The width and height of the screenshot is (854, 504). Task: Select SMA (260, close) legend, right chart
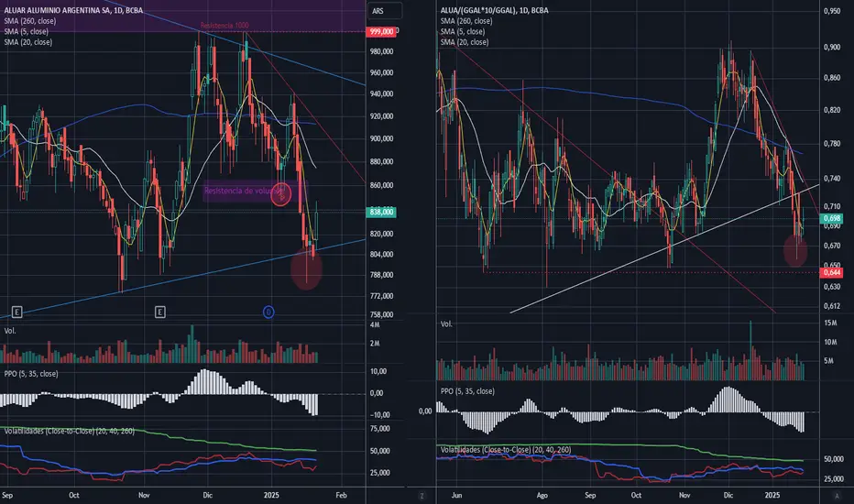[466, 21]
